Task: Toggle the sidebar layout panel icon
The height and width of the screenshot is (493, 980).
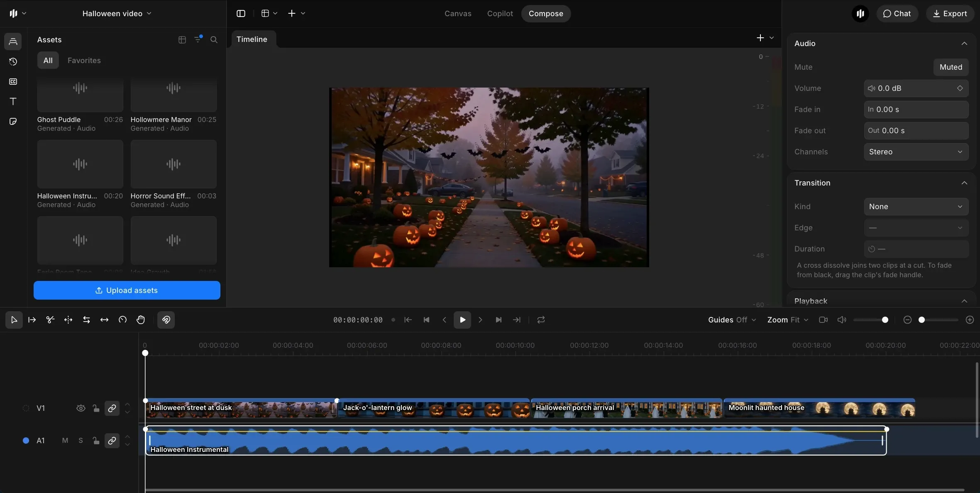Action: [x=241, y=13]
